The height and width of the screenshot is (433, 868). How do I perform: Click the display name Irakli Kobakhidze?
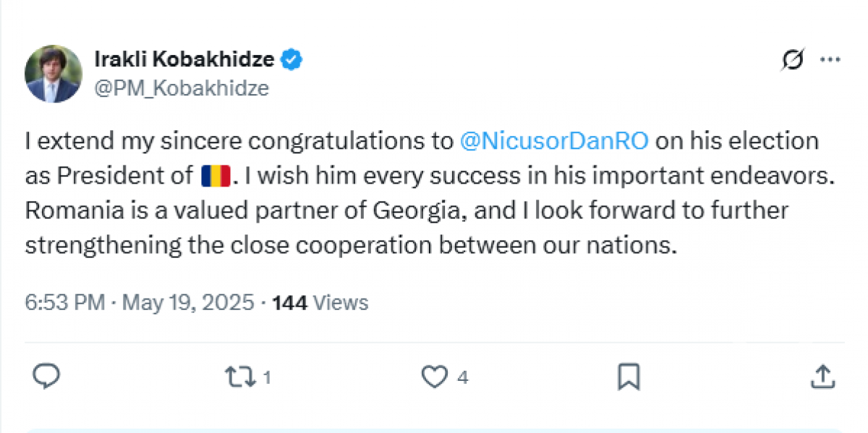(184, 60)
